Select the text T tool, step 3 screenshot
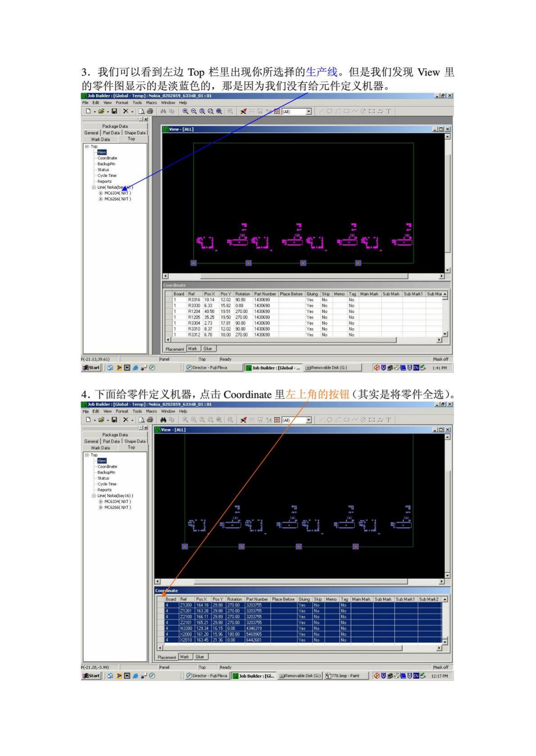This screenshot has height=756, width=536. (x=388, y=111)
